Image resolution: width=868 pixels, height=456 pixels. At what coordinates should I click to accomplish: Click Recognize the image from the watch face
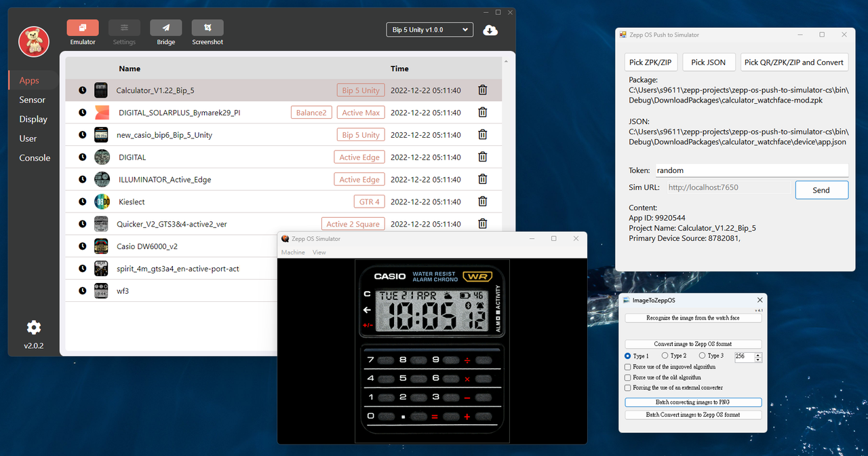693,318
